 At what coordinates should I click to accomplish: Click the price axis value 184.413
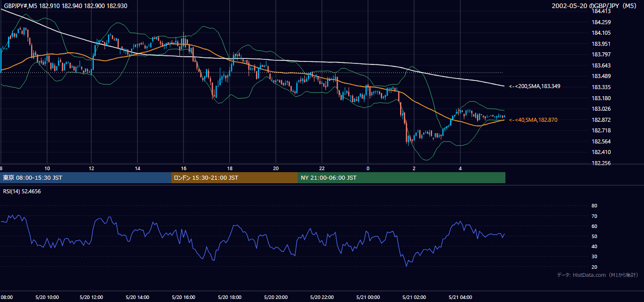601,11
